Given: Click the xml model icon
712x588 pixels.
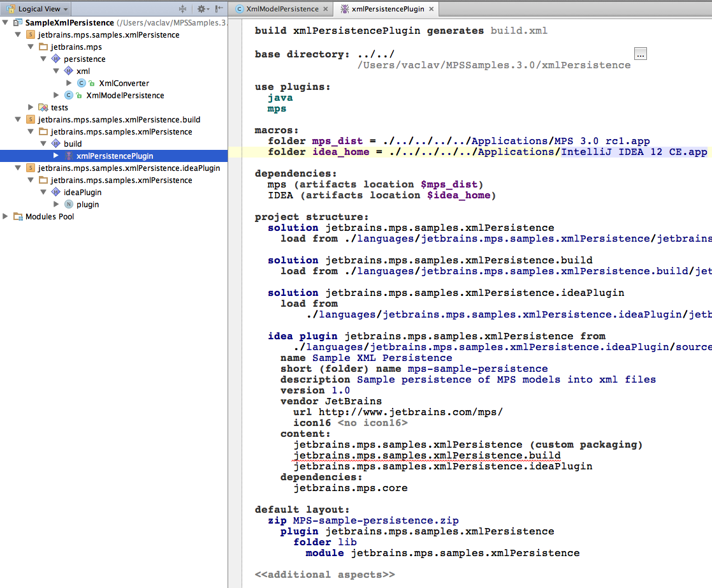Looking at the screenshot, I should pyautogui.click(x=69, y=71).
